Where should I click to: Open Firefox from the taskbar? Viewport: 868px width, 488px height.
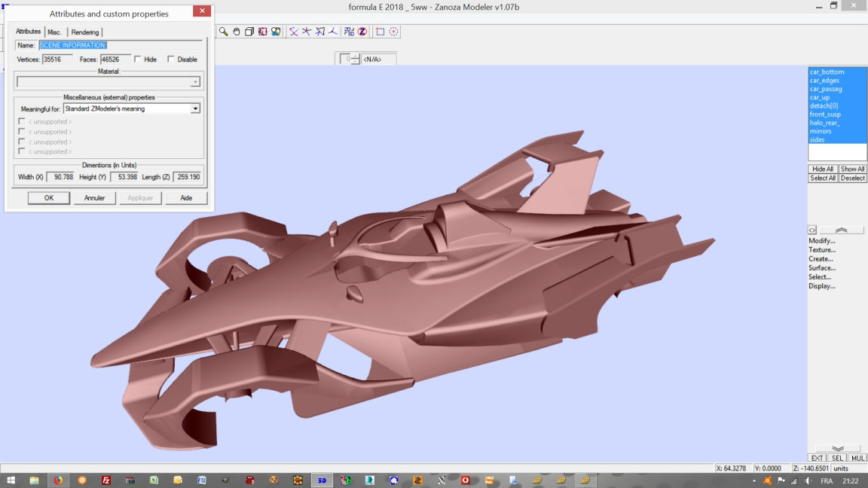(x=58, y=480)
